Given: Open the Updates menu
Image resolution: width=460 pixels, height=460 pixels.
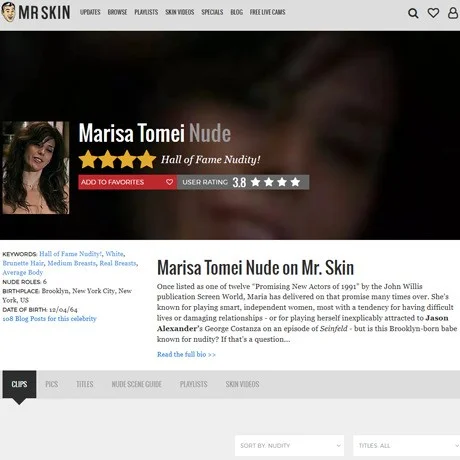Looking at the screenshot, I should (x=90, y=12).
